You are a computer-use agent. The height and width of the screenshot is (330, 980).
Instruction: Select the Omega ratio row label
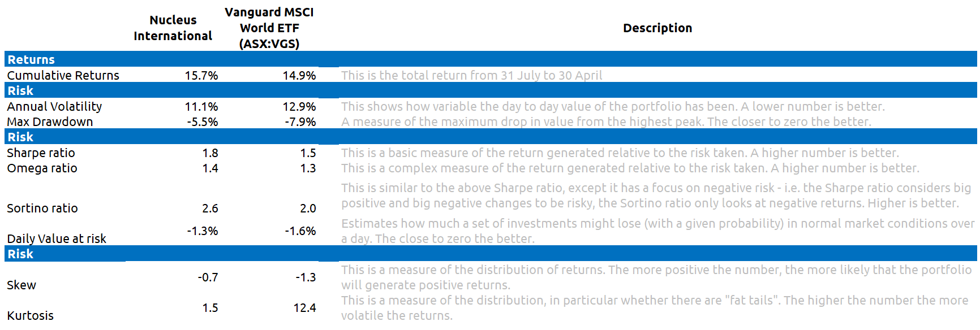click(42, 168)
